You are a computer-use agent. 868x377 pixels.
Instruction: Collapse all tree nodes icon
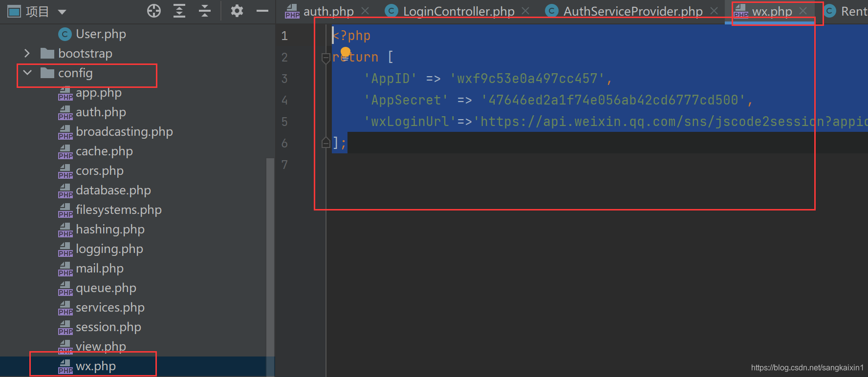click(x=205, y=11)
